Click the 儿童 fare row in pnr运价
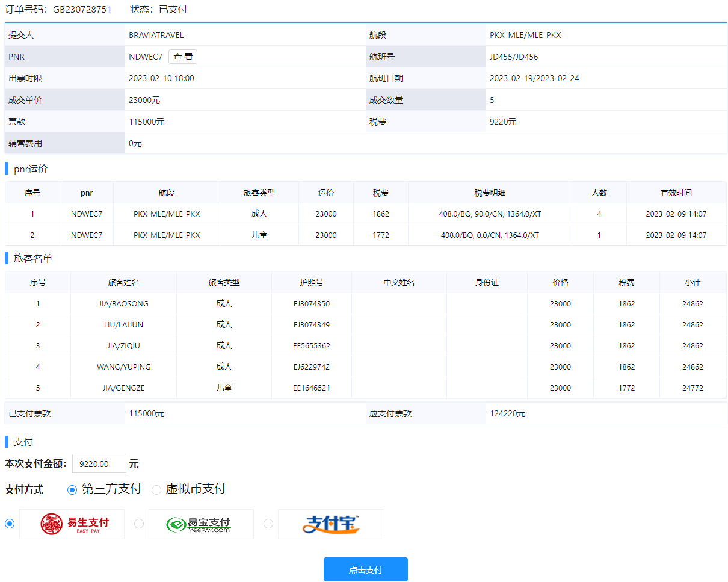The width and height of the screenshot is (728, 582). (259, 235)
